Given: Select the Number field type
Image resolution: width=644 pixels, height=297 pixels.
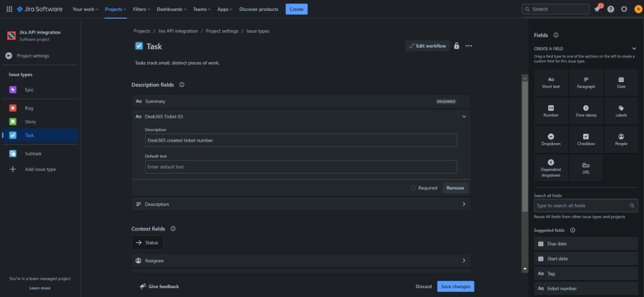Looking at the screenshot, I should click(x=551, y=110).
